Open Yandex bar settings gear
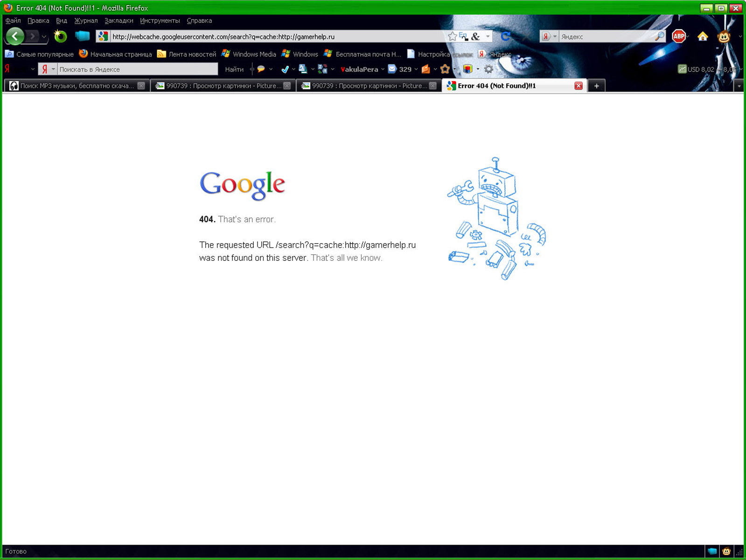This screenshot has width=746, height=560. coord(488,69)
